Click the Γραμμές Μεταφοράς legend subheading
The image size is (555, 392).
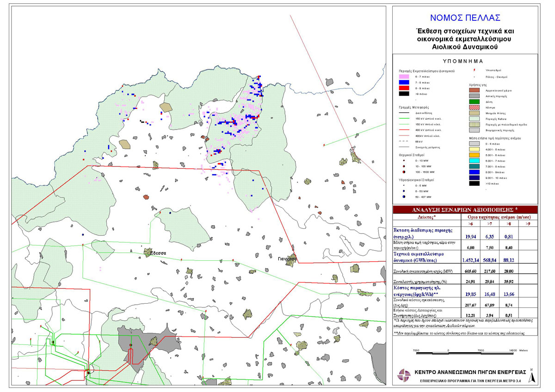click(414, 107)
